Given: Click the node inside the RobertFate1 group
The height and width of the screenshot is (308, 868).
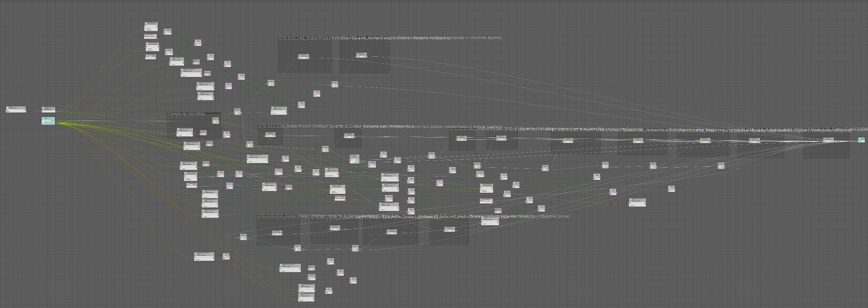Looking at the screenshot, I should [277, 233].
